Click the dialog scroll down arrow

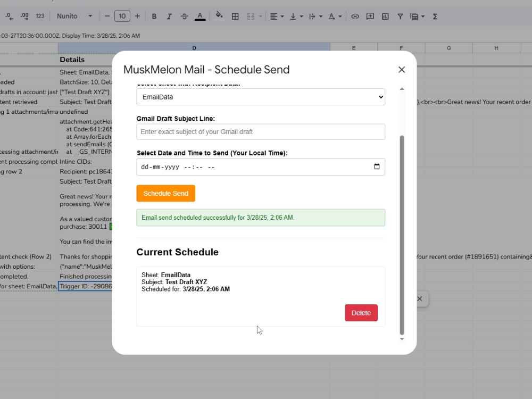click(x=402, y=339)
